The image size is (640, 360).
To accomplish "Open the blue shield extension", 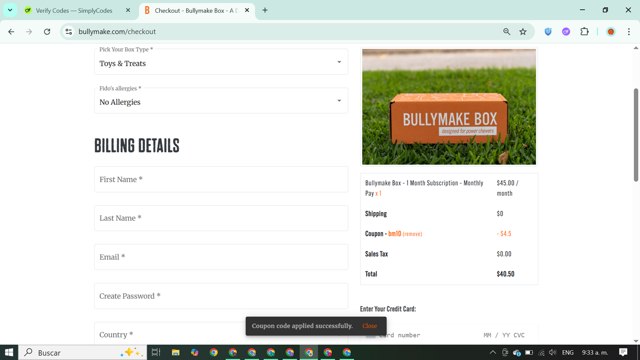I will tap(548, 31).
